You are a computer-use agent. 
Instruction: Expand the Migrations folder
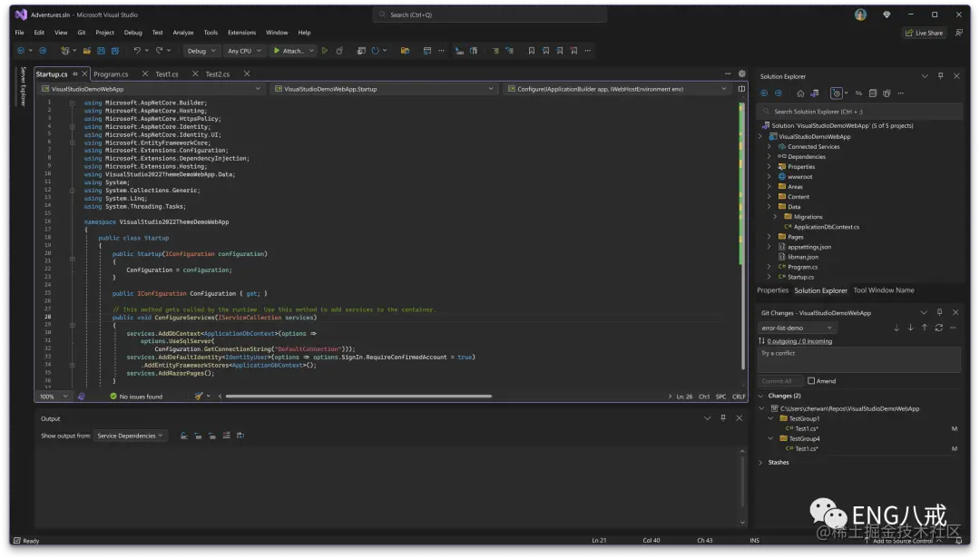[774, 216]
